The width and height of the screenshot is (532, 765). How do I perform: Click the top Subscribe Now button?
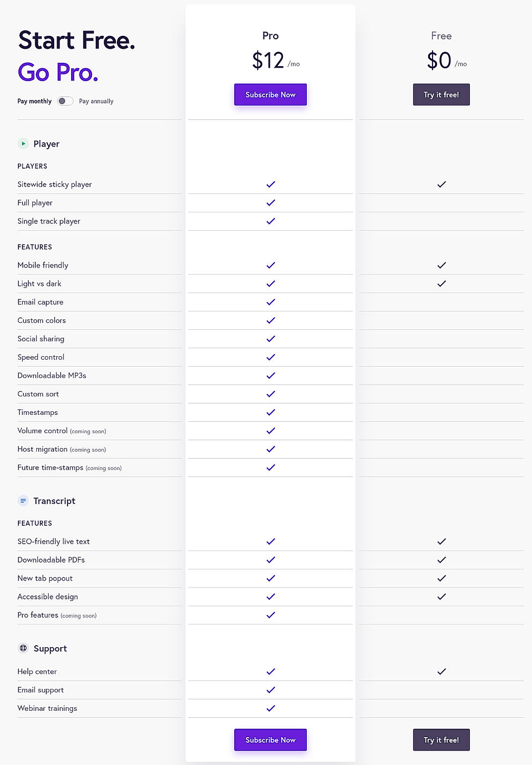click(x=270, y=95)
